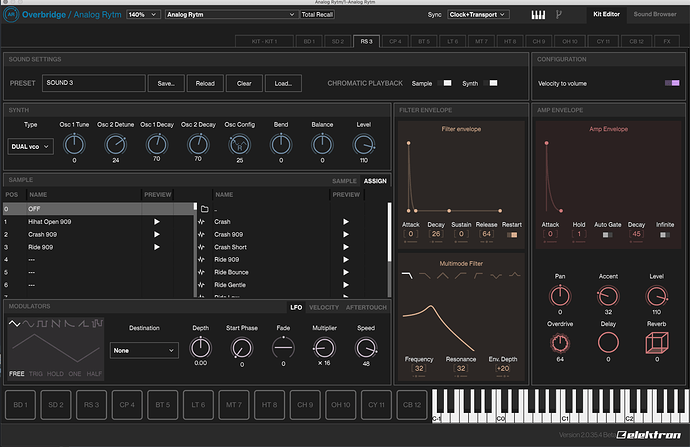Toggle chromatic playback for Sample
This screenshot has height=447, width=690.
tap(445, 83)
